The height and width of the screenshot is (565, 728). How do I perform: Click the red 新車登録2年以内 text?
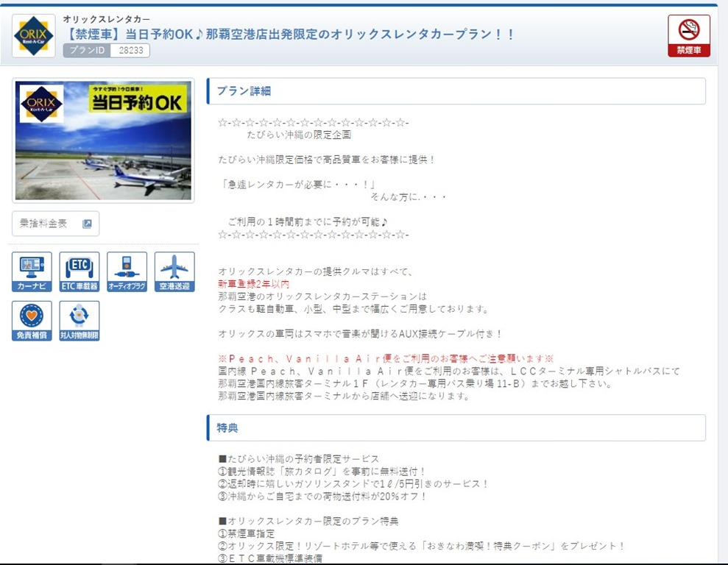254,284
